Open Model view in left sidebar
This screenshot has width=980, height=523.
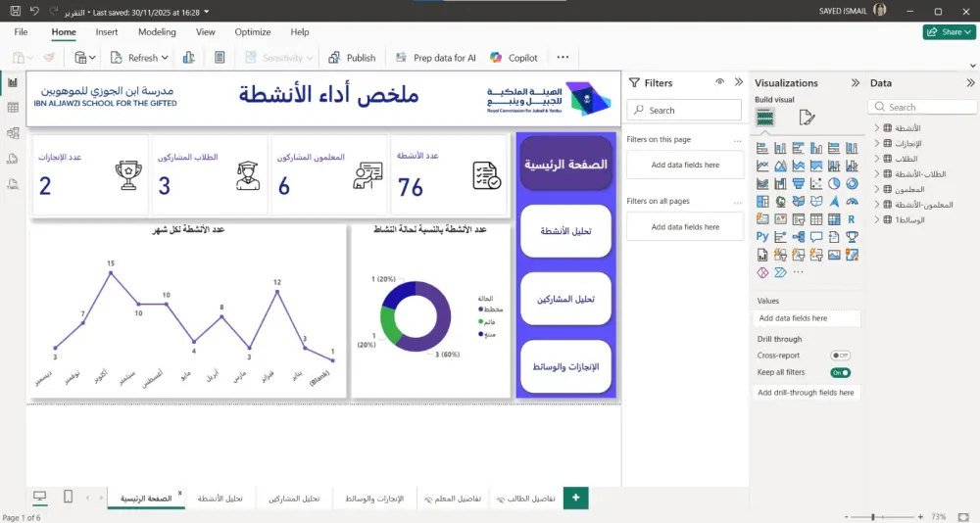click(x=13, y=133)
